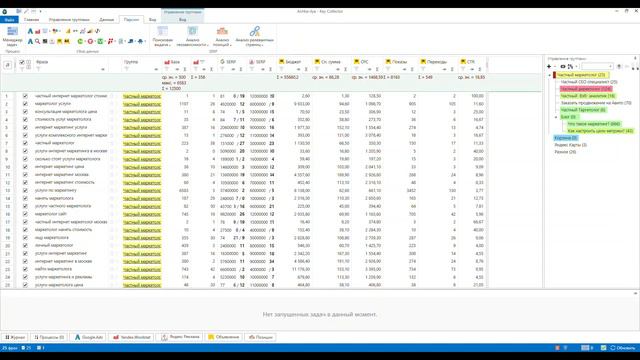Viewport: 640px width, 360px height.
Task: Click the add group plus icon in groups panel
Action: pyautogui.click(x=549, y=67)
